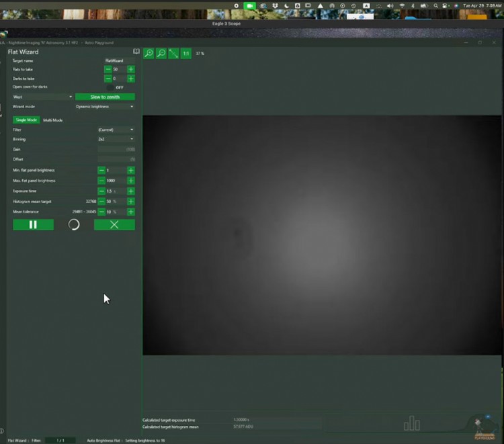This screenshot has height=444, width=504.
Task: Pause the running flat wizard
Action: click(33, 224)
